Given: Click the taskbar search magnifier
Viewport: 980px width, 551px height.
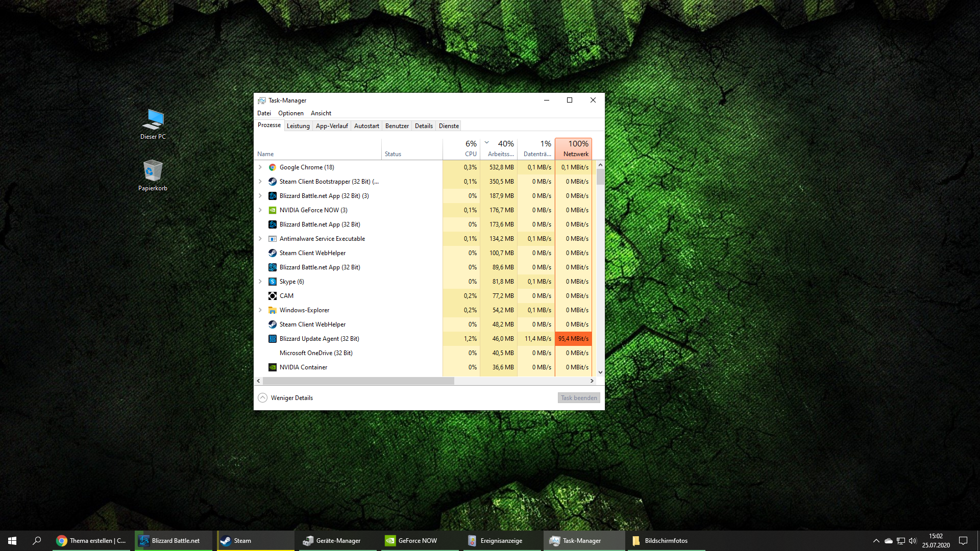Looking at the screenshot, I should [x=37, y=541].
